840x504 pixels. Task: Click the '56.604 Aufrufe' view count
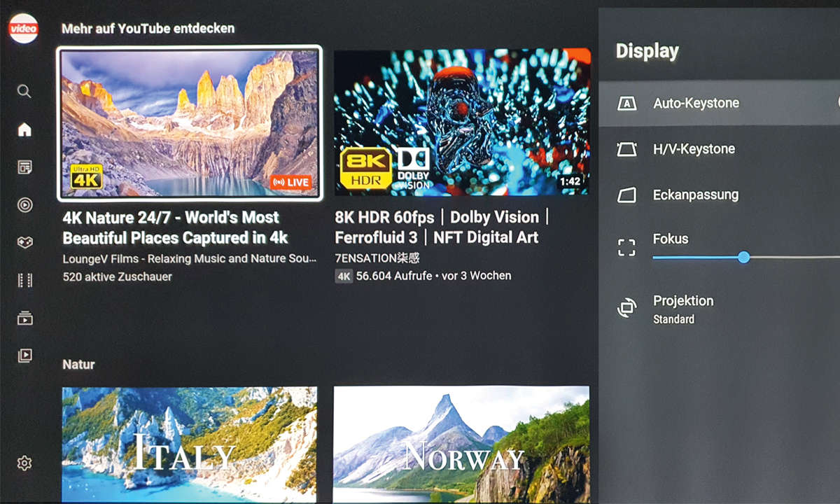(x=394, y=276)
